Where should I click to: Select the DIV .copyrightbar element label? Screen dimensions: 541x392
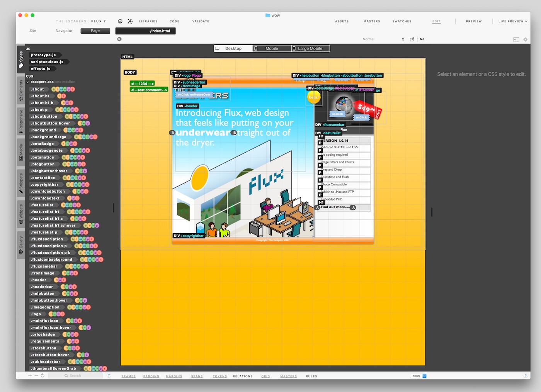click(x=189, y=236)
